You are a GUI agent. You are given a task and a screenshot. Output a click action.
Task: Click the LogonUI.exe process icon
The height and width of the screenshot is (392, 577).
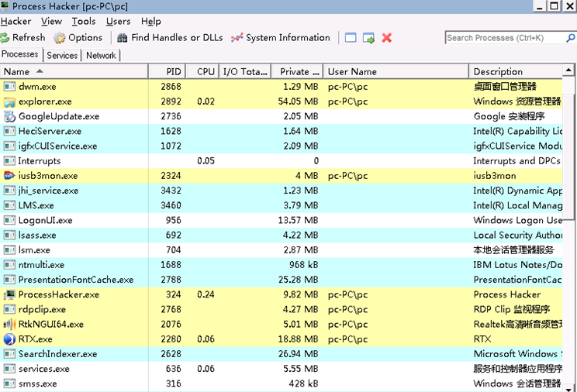9,220
